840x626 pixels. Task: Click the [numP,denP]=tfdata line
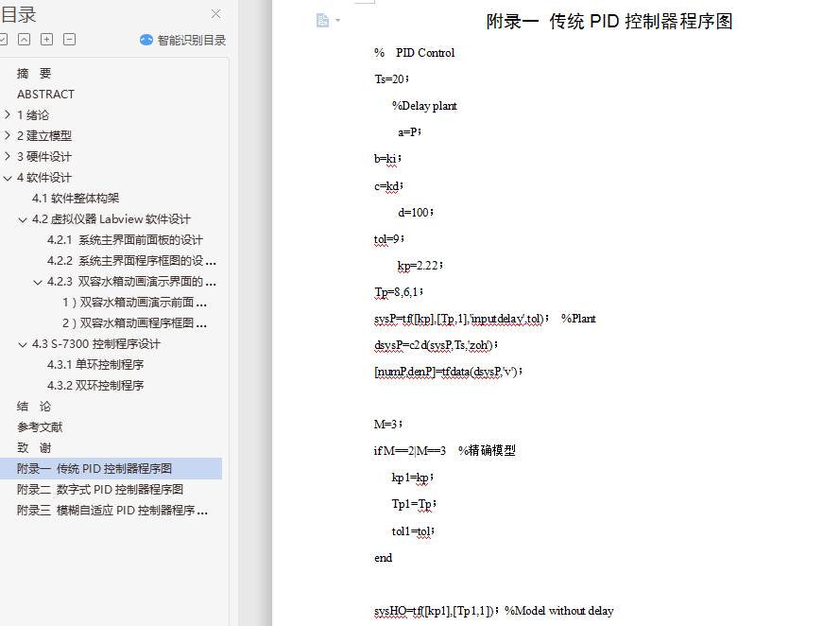449,372
